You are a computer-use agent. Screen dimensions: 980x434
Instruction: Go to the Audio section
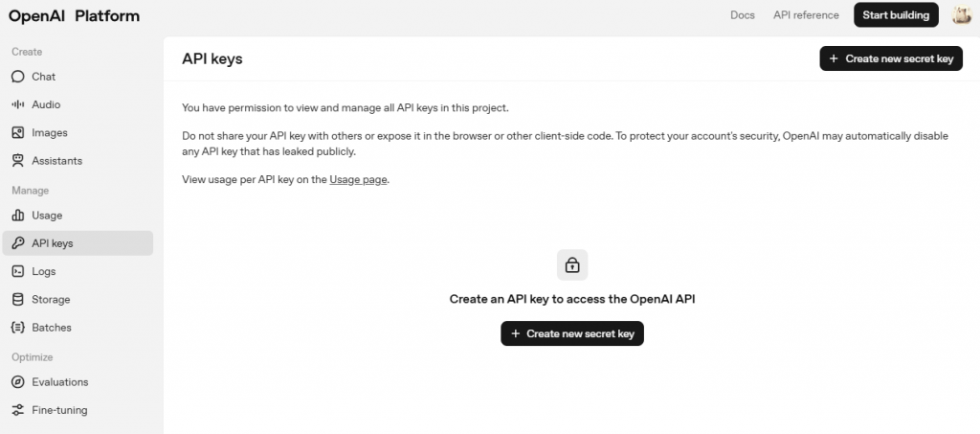[78, 104]
